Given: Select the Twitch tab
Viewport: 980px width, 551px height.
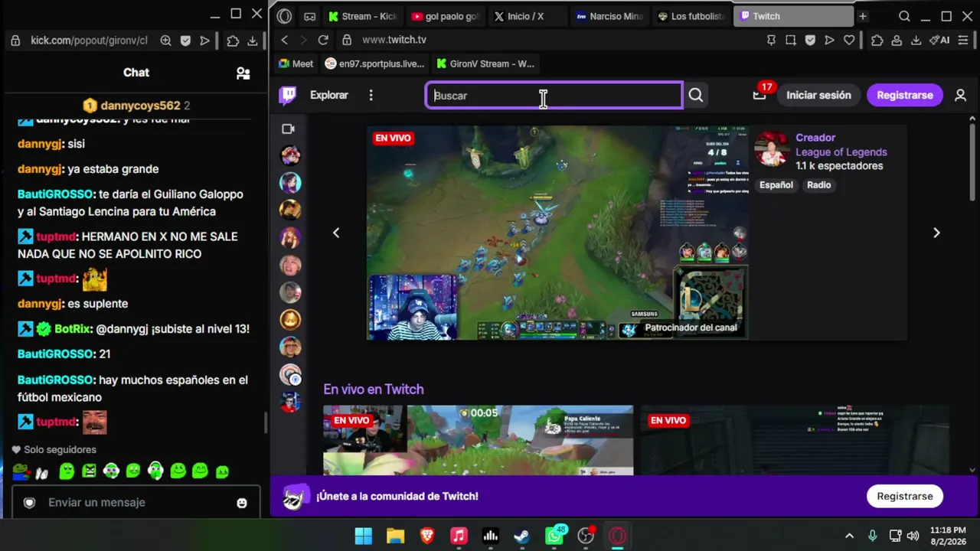Looking at the screenshot, I should (793, 16).
